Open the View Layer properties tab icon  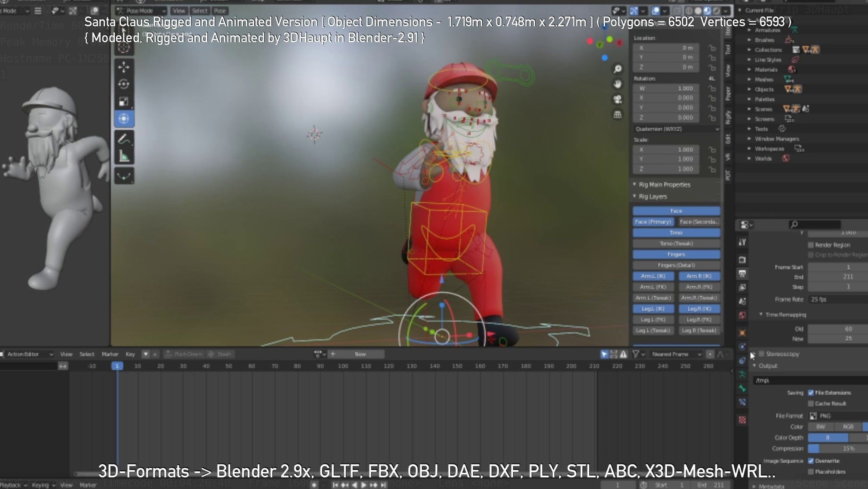[x=742, y=287]
